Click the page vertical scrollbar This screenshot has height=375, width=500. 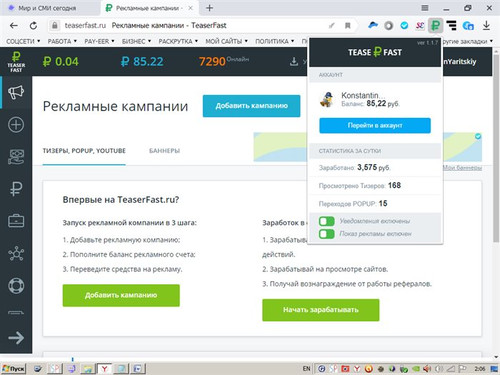[496, 147]
